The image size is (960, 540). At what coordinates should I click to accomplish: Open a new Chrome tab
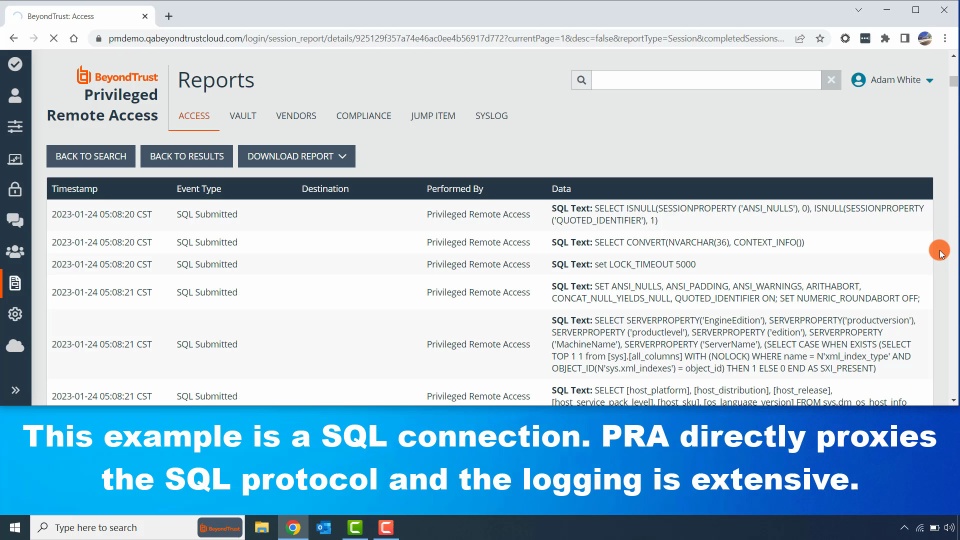[168, 17]
